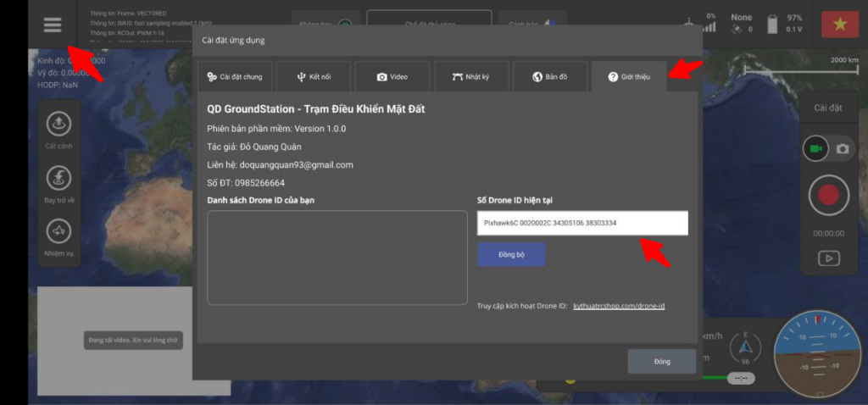Image resolution: width=868 pixels, height=405 pixels.
Task: Open the Bản đồ tab
Action: [x=549, y=77]
